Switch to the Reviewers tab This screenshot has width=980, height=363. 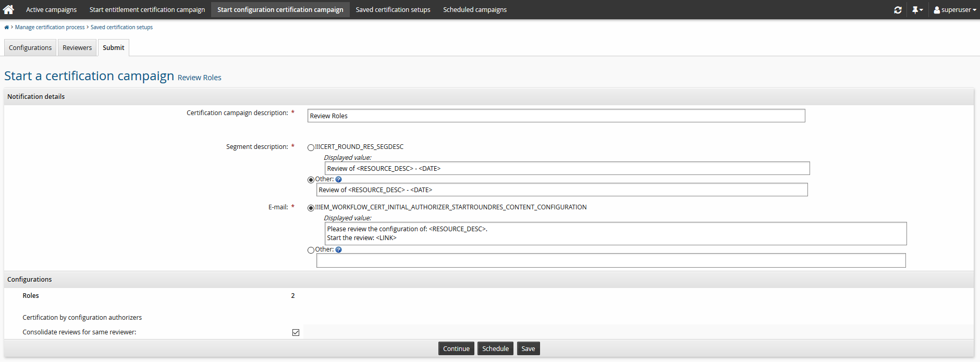click(77, 48)
